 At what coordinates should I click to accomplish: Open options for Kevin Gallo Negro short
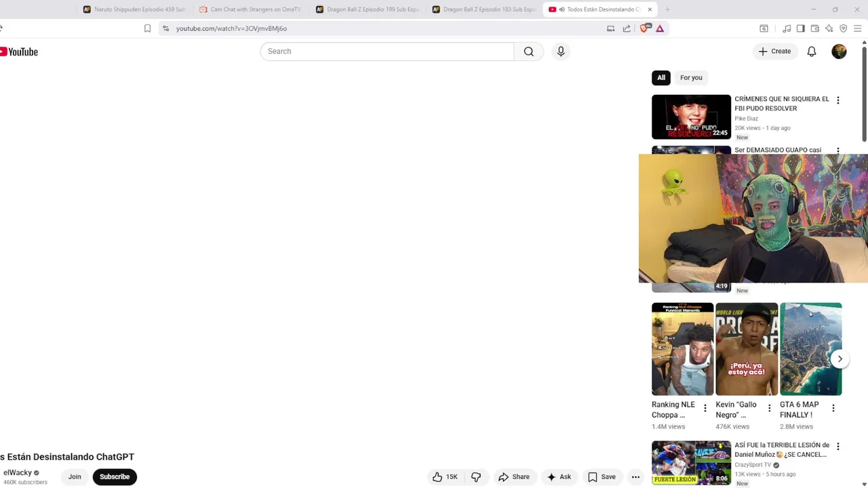point(769,408)
